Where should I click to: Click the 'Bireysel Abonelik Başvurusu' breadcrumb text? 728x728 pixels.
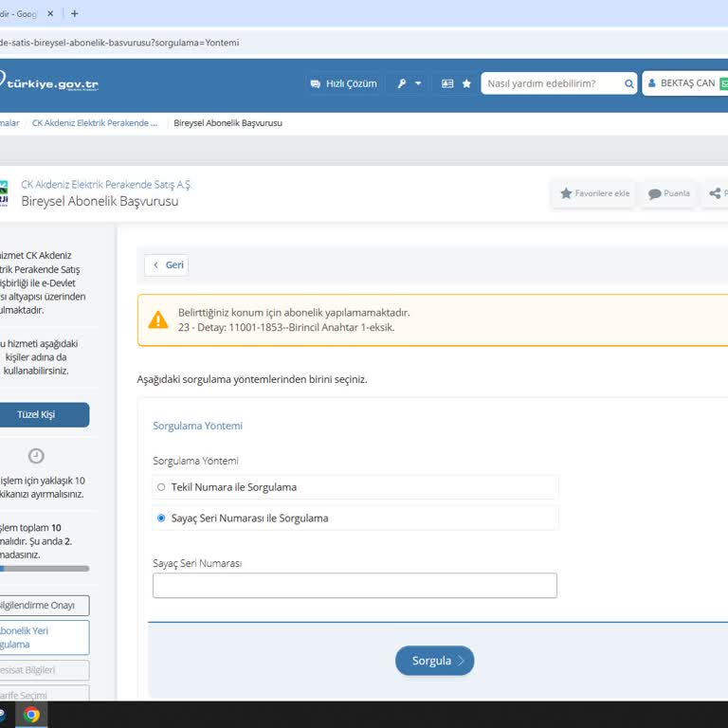click(x=227, y=123)
